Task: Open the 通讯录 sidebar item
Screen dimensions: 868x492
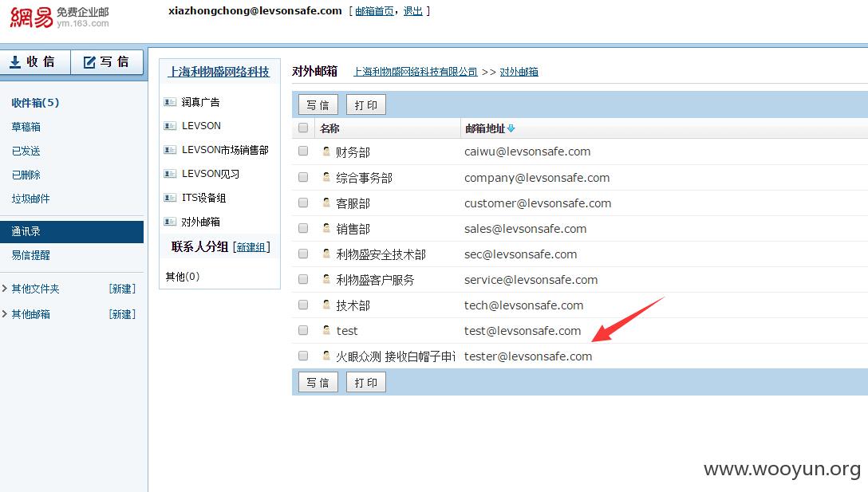Action: (72, 231)
